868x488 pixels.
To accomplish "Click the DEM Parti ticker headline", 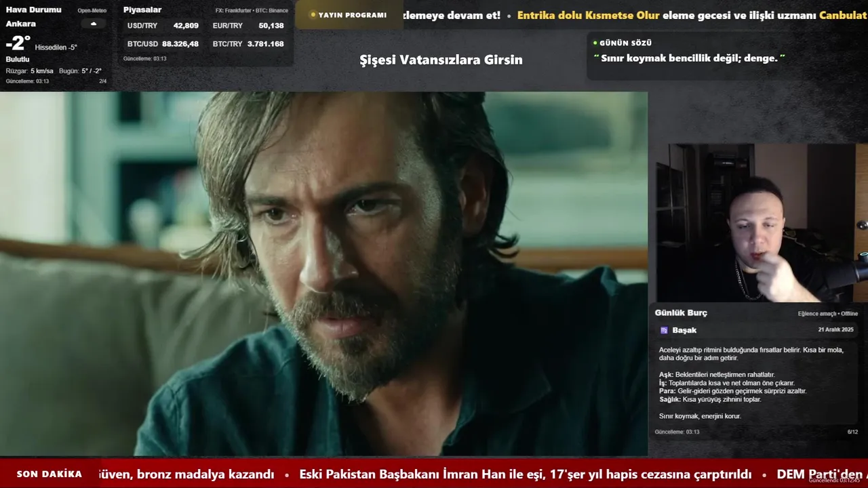I will [822, 474].
